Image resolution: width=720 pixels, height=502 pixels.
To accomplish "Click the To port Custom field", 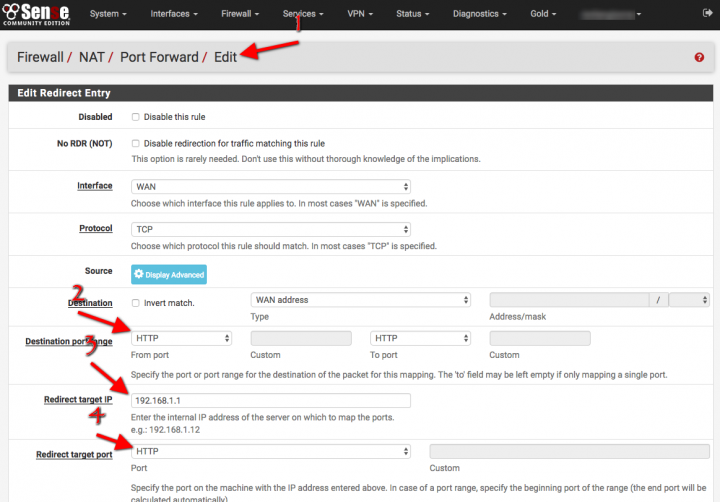I will (x=540, y=338).
